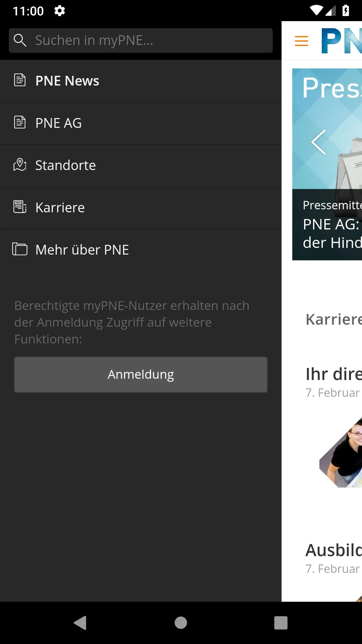The height and width of the screenshot is (644, 362).
Task: Close the drawer via orange hamburger icon
Action: pyautogui.click(x=301, y=41)
